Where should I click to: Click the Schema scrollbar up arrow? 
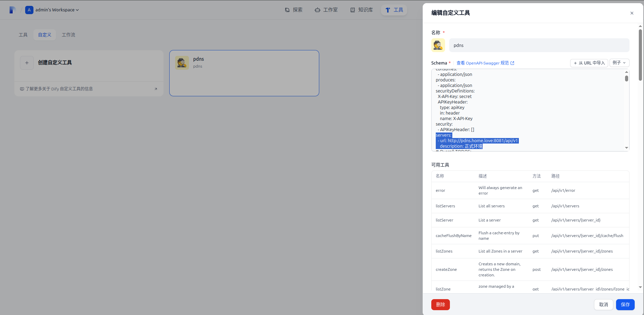click(626, 72)
